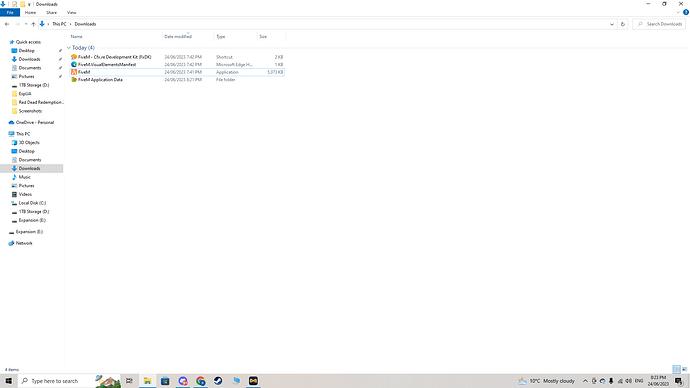Open File Explorer help icon
Screen dimensions: 690x388
pyautogui.click(x=686, y=12)
